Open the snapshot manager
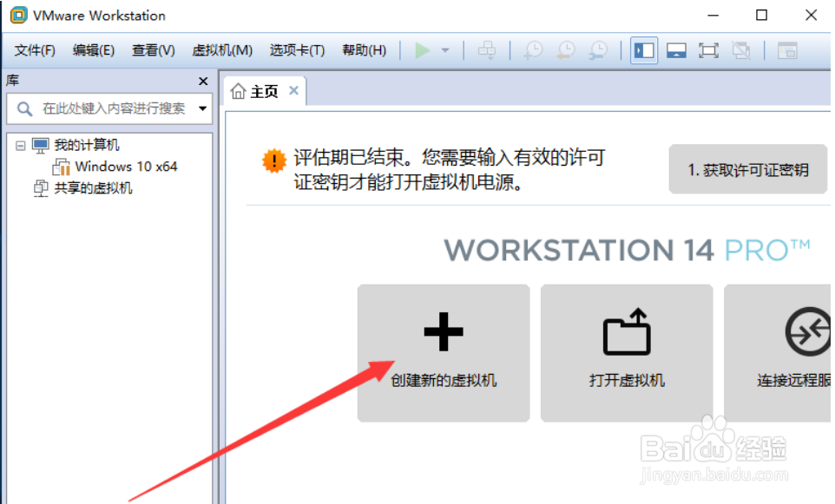Screen dimensions: 835x504 (598, 50)
